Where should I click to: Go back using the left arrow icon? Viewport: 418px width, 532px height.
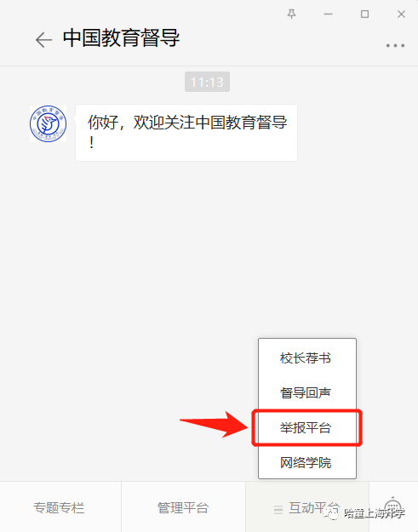[43, 40]
